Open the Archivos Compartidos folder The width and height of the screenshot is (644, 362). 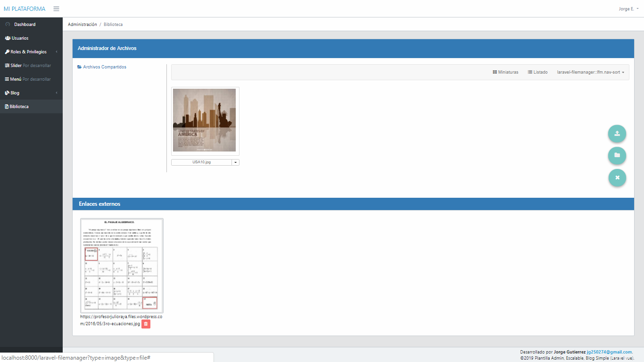[x=102, y=67]
